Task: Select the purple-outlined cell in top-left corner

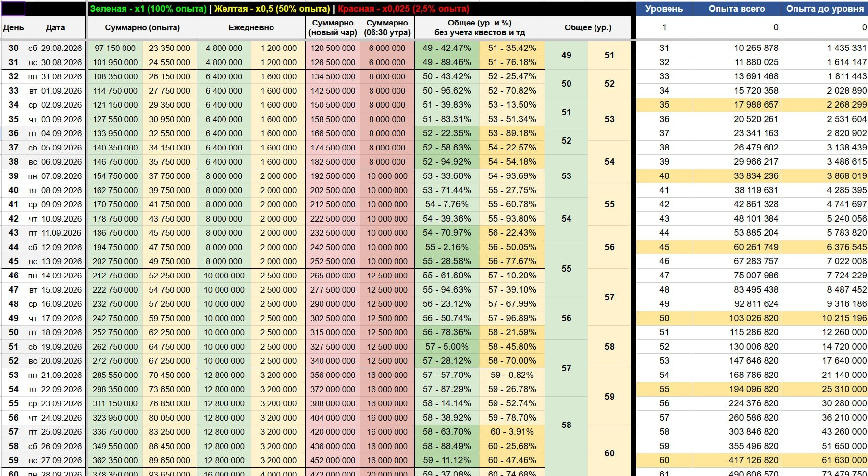Action: pos(13,8)
